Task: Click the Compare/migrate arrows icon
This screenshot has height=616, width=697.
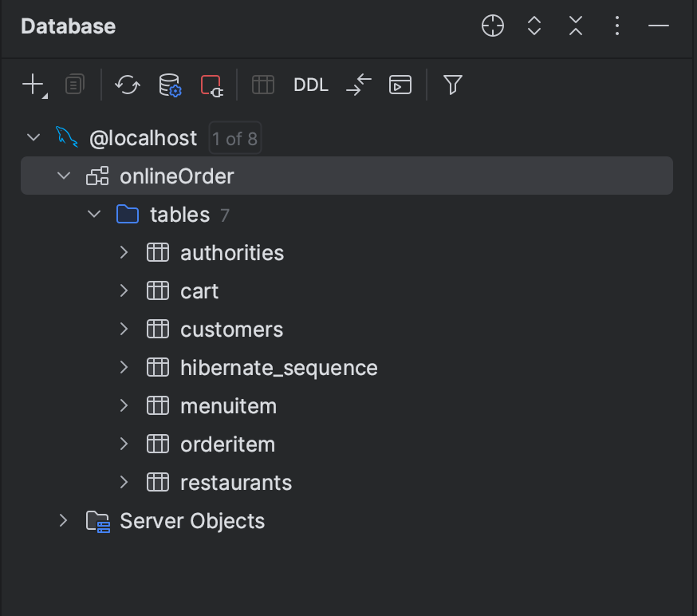Action: pos(359,85)
